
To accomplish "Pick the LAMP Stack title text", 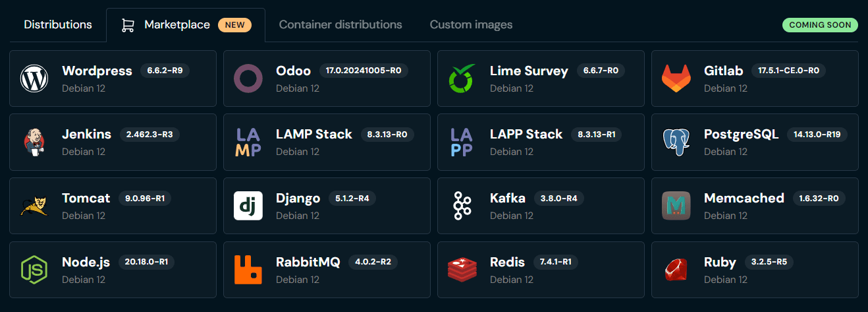I will [x=314, y=134].
